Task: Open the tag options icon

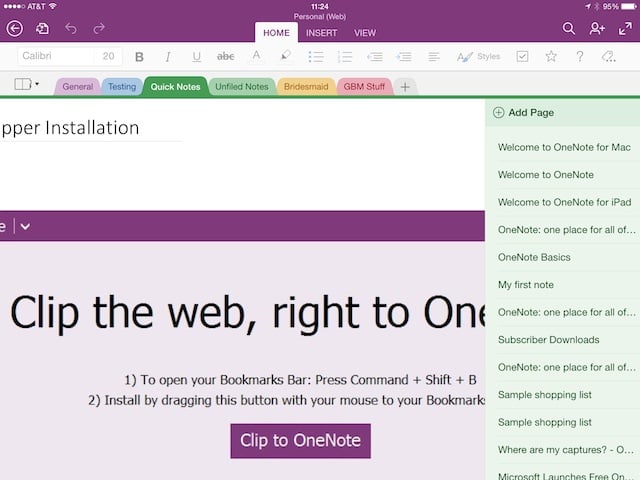Action: tap(609, 56)
